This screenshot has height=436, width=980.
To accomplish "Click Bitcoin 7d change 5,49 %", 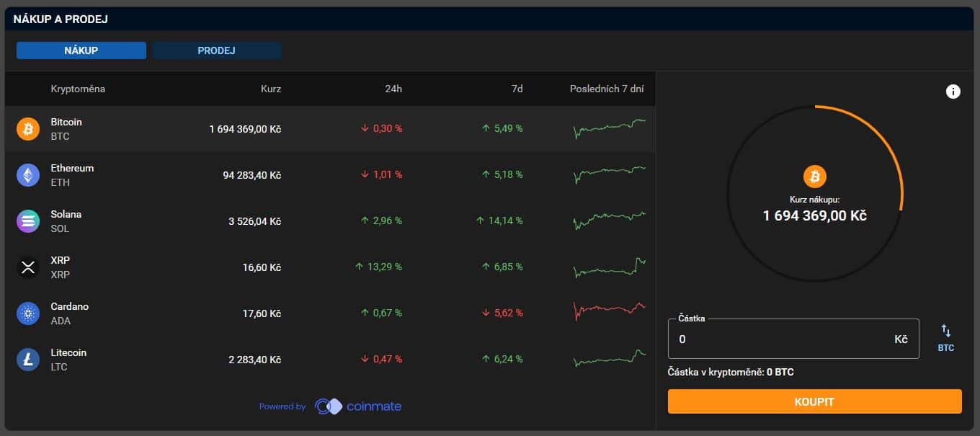I will pyautogui.click(x=503, y=129).
